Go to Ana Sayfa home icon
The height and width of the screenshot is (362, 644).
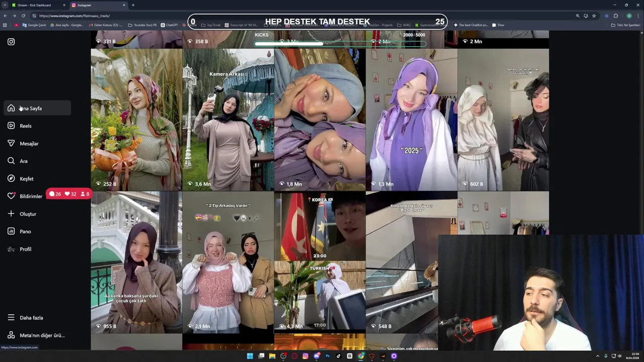(11, 108)
